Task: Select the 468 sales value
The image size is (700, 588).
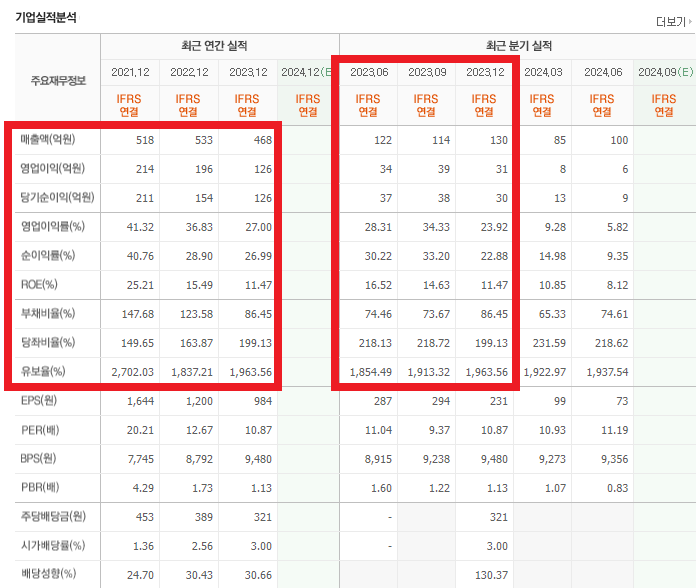Action: click(262, 140)
